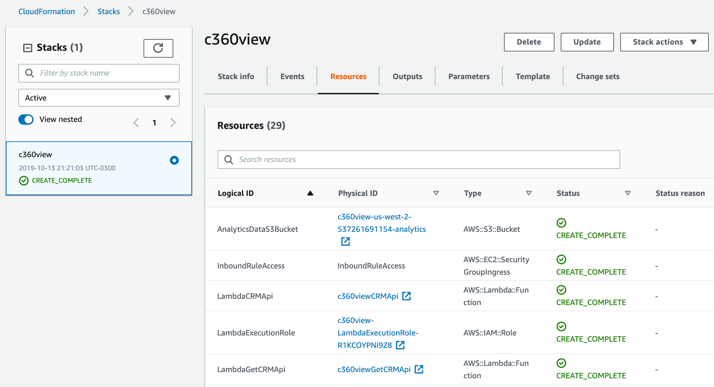This screenshot has width=714, height=387.
Task: Click LambdaExecutionRole logical ID cell
Action: (256, 333)
